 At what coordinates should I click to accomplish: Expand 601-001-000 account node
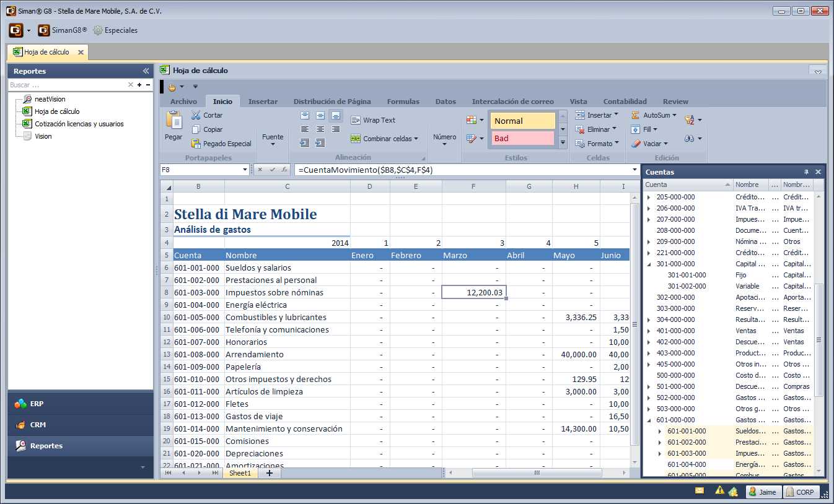pyautogui.click(x=660, y=431)
